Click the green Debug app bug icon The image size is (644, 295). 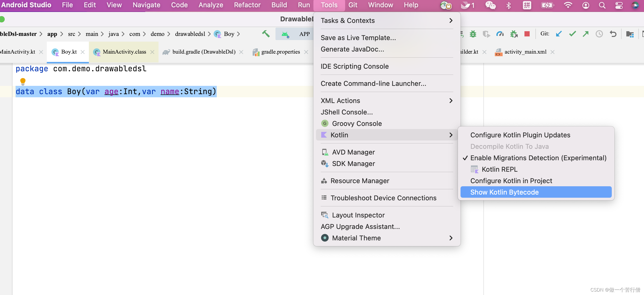point(473,34)
